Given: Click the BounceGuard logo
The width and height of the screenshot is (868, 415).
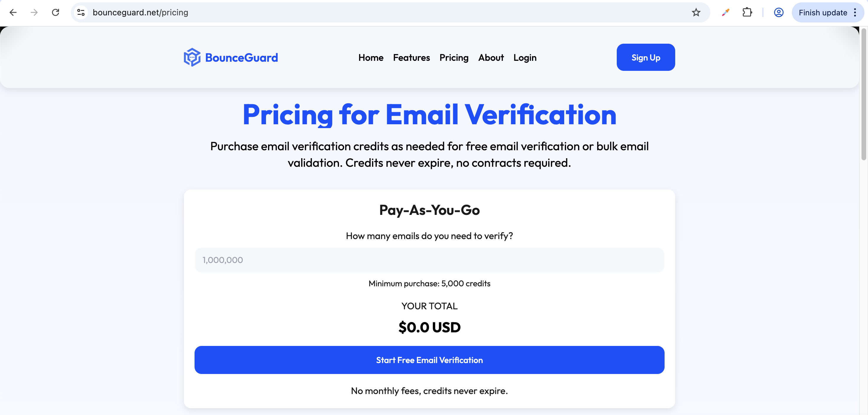Looking at the screenshot, I should coord(231,58).
